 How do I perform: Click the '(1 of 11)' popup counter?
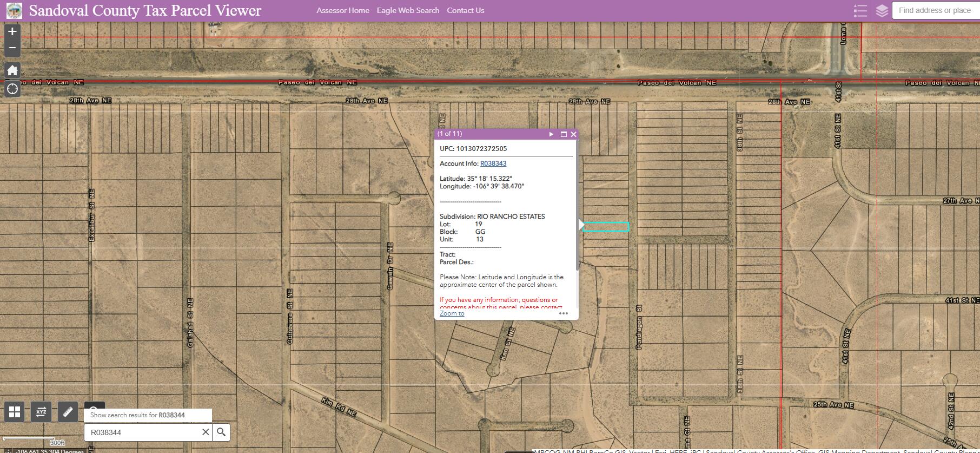(450, 134)
